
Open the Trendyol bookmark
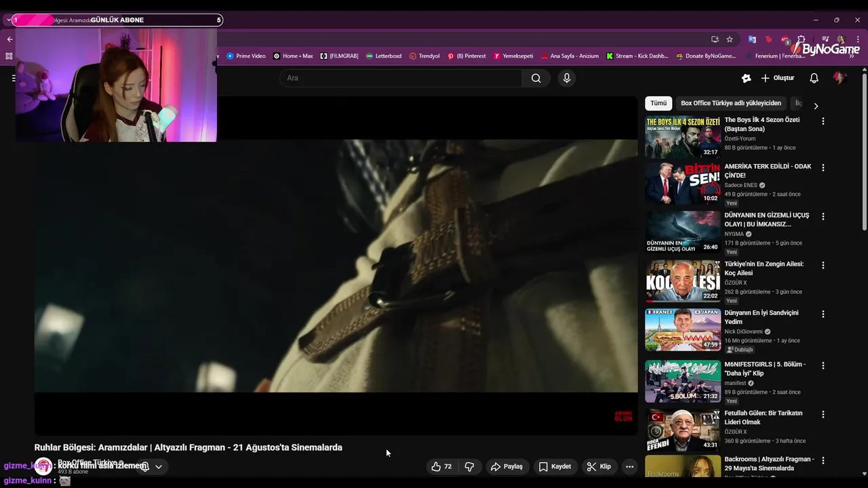(x=425, y=56)
